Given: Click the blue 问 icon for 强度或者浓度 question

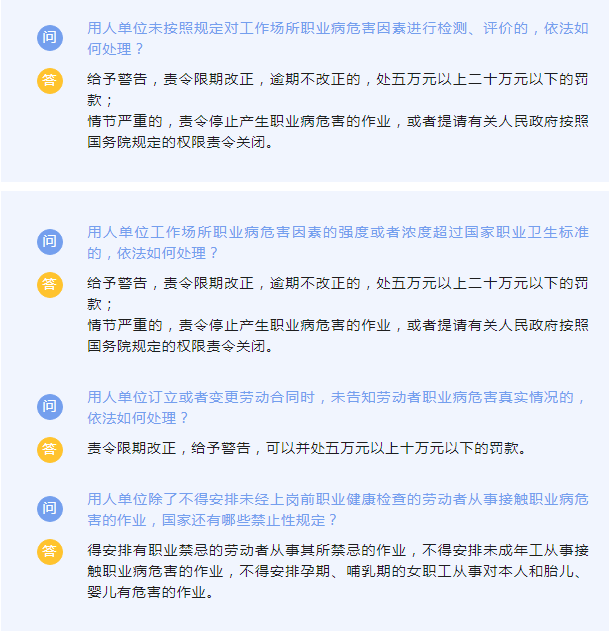Looking at the screenshot, I should click(50, 242).
